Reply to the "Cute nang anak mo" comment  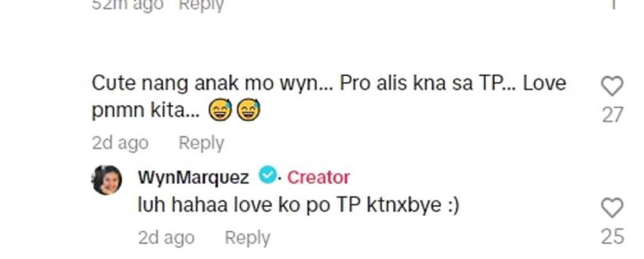(201, 143)
